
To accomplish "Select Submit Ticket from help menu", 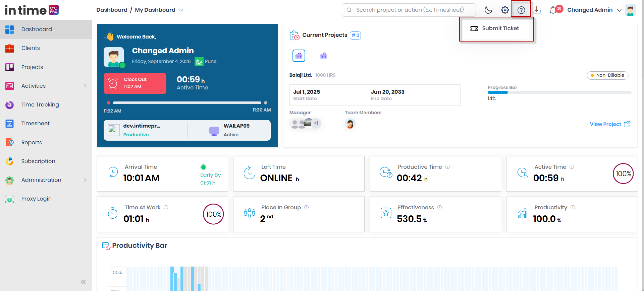I will click(495, 28).
